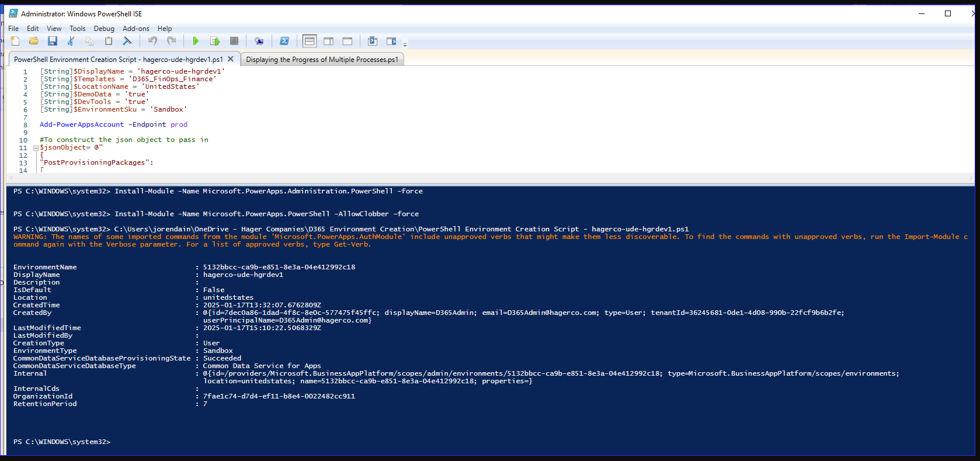Click the orange WARNING message text
Image resolution: width=980 pixels, height=461 pixels.
click(x=491, y=240)
